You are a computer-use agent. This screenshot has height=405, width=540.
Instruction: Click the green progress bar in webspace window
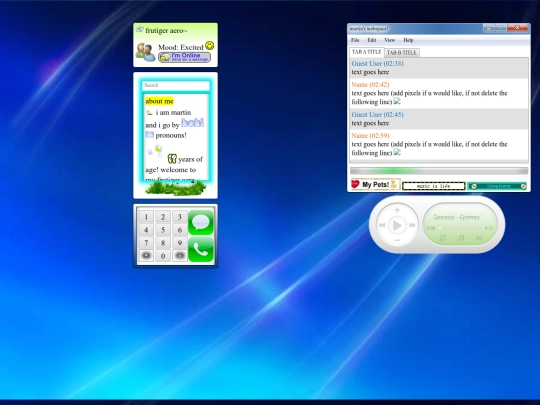pos(439,171)
